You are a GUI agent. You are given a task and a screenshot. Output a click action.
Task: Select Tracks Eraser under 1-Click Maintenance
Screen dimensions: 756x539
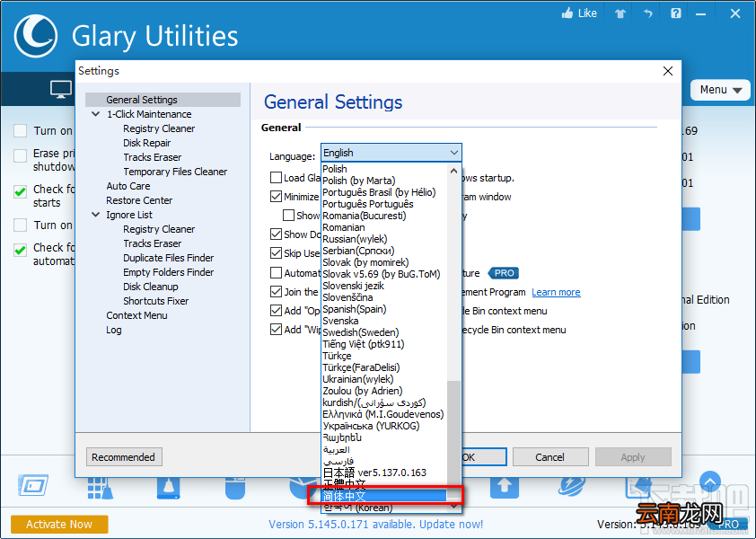click(153, 157)
